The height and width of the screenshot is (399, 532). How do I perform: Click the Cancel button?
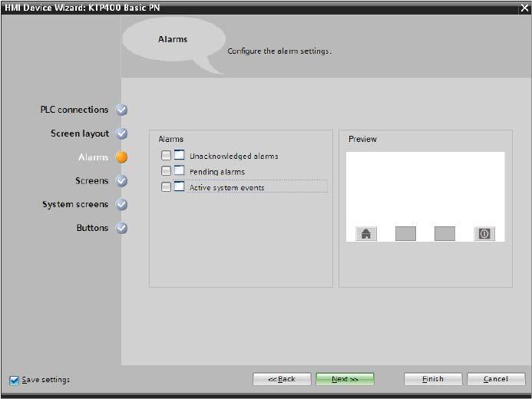click(496, 379)
